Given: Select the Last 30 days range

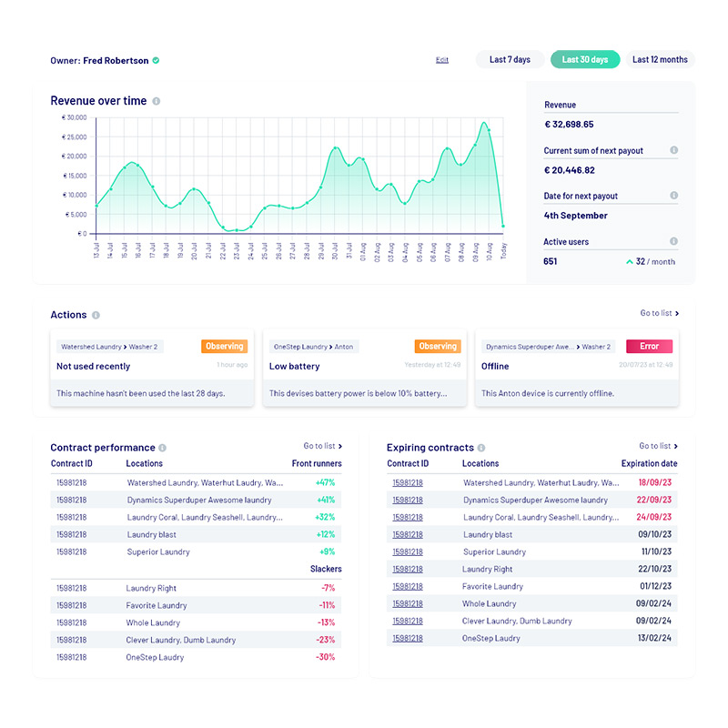Looking at the screenshot, I should [x=585, y=60].
